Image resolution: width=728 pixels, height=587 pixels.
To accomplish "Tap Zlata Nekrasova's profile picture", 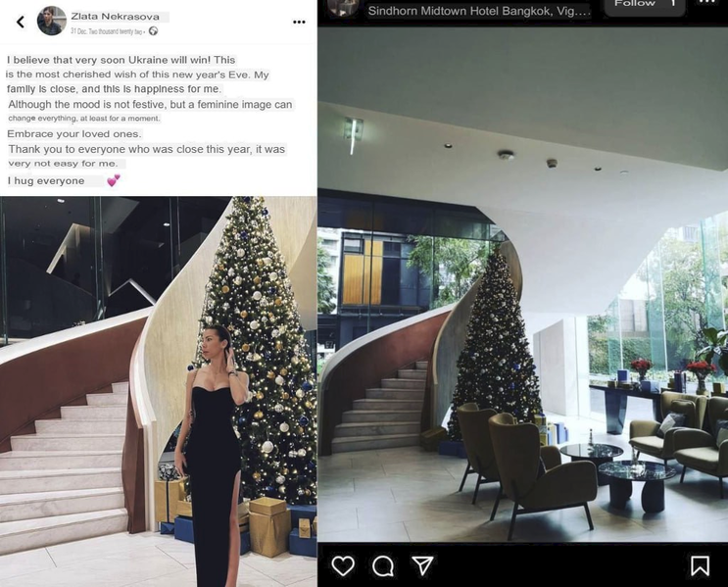I will 52,21.
